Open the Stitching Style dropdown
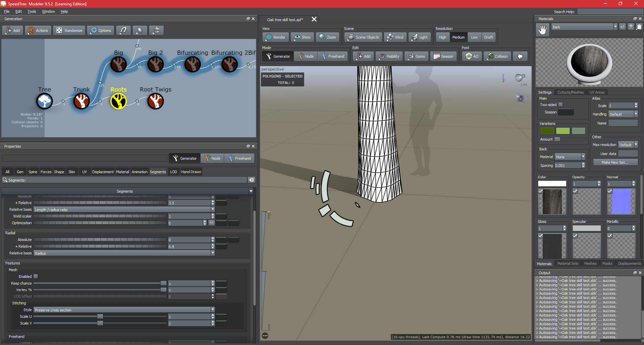Image resolution: width=644 pixels, height=345 pixels. [x=124, y=310]
